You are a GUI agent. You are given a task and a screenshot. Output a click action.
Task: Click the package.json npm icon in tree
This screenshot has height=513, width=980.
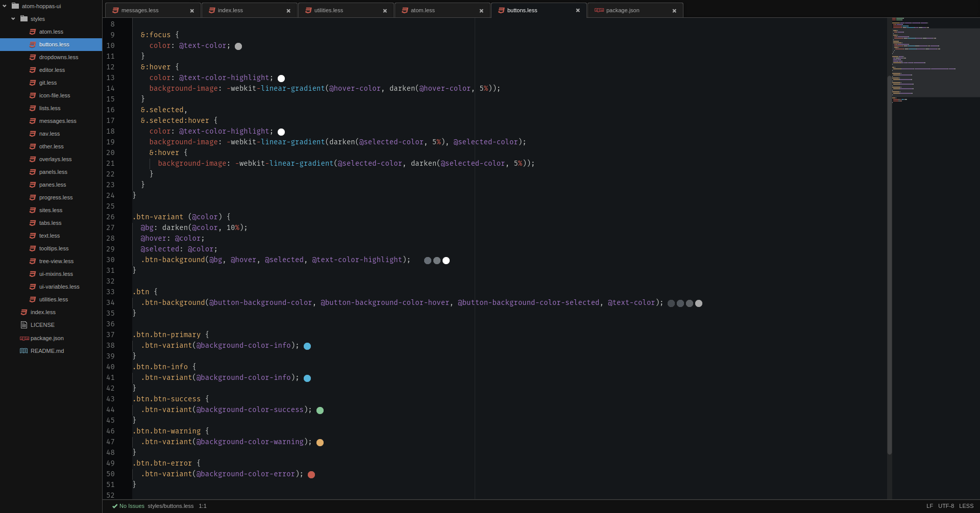point(24,338)
